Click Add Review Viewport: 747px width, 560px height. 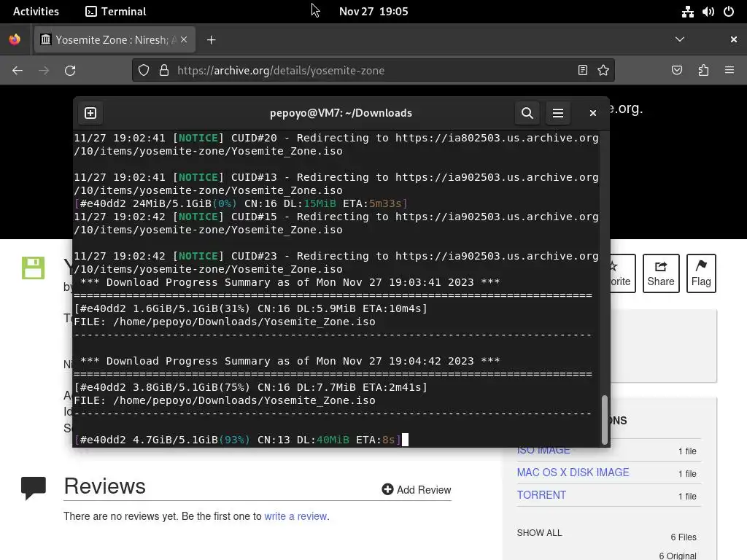tap(417, 489)
